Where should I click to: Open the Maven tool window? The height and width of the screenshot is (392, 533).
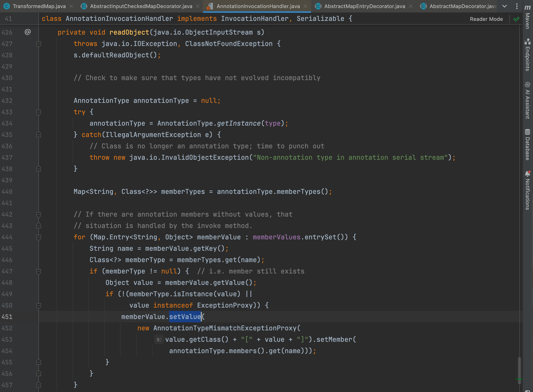pos(527,18)
